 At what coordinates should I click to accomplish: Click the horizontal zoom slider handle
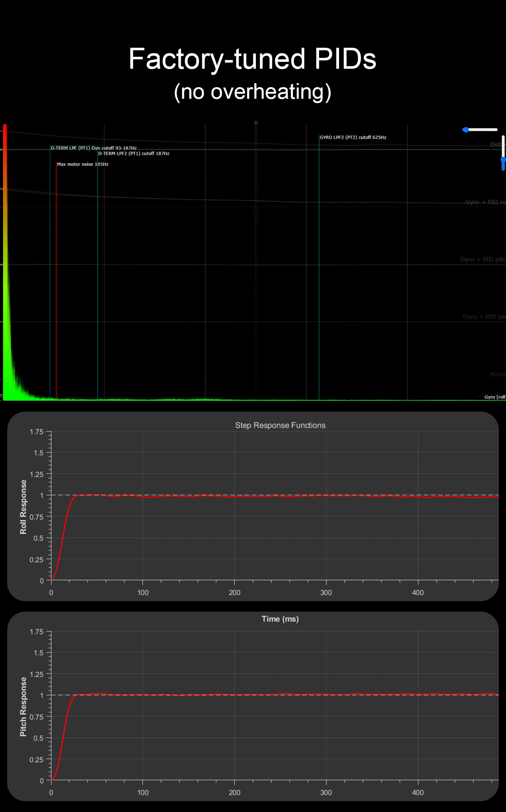click(x=466, y=130)
